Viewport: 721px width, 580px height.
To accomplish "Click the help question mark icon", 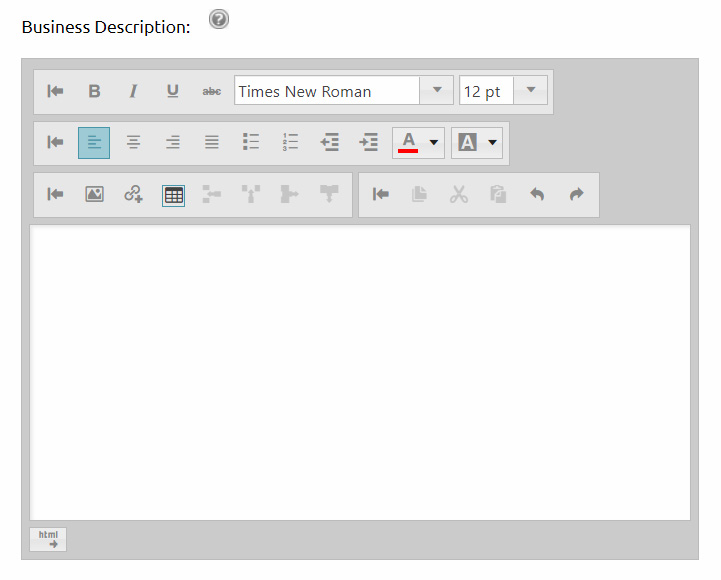I will [219, 19].
